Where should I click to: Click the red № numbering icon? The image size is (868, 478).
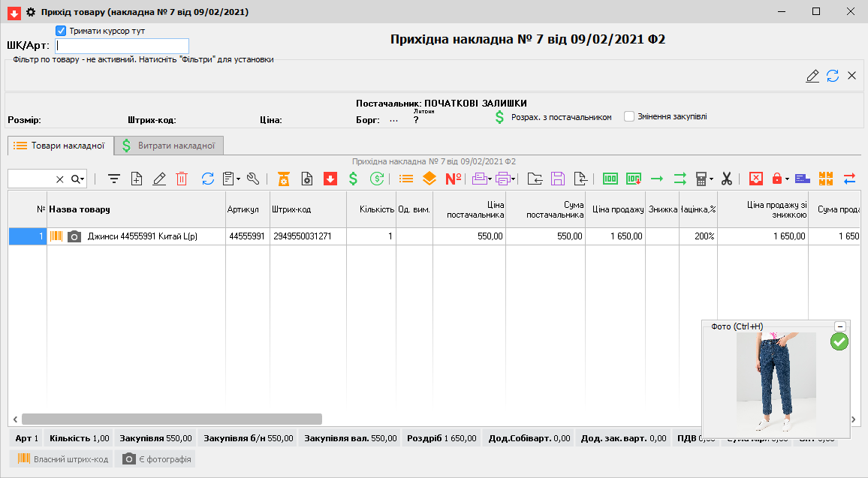(x=453, y=179)
